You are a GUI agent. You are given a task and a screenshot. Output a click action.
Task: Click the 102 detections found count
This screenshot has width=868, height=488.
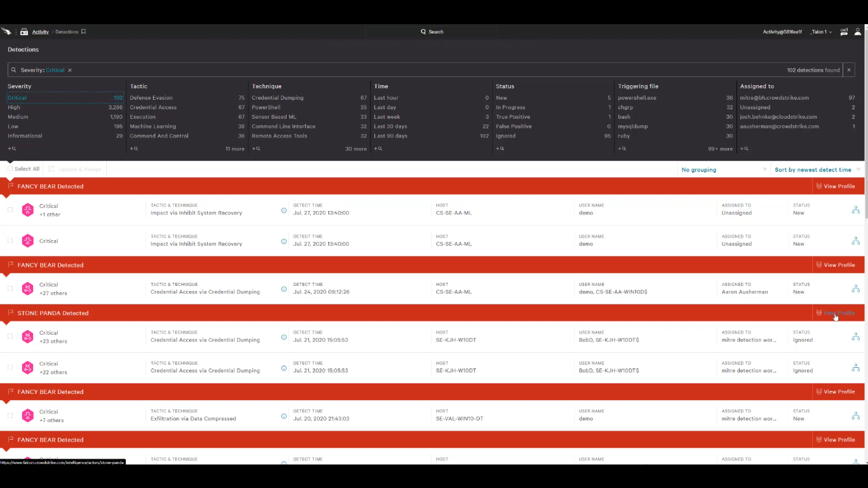(813, 71)
